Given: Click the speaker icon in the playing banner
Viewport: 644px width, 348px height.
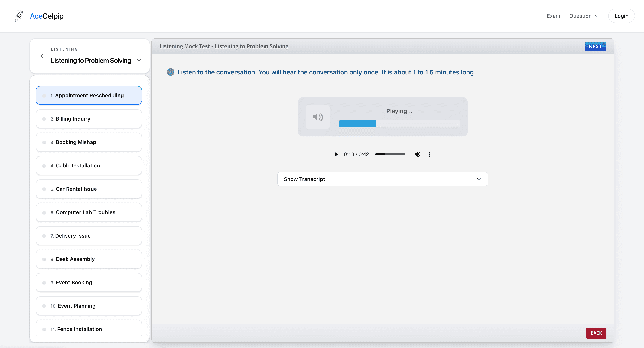Looking at the screenshot, I should coord(318,117).
